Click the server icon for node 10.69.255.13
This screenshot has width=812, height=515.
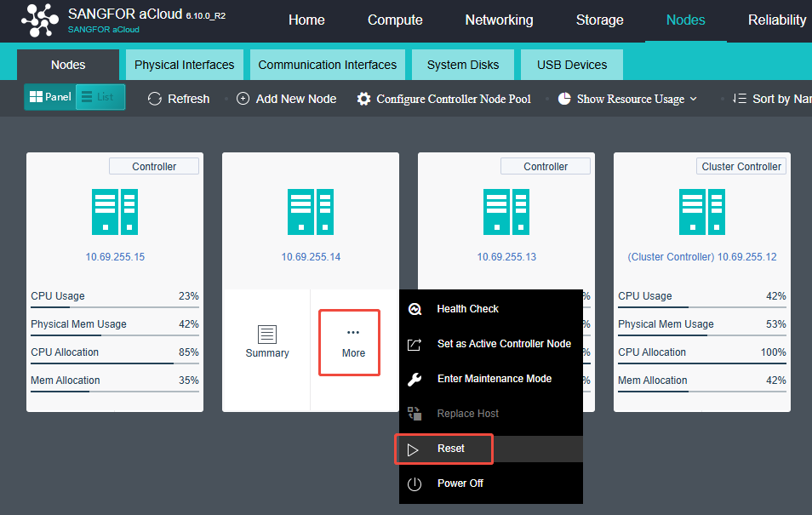(506, 212)
